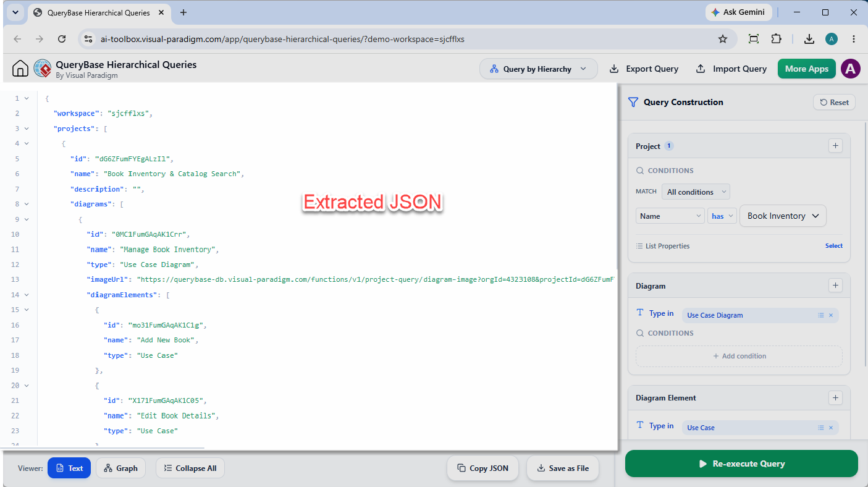The height and width of the screenshot is (487, 868).
Task: View site information icon in address bar
Action: tap(88, 39)
